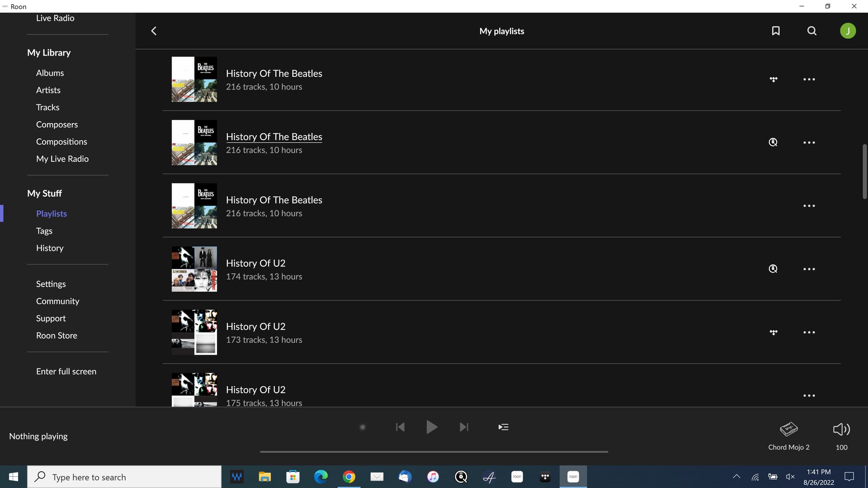Viewport: 868px width, 488px height.
Task: Open volume control speaker icon
Action: tap(841, 429)
